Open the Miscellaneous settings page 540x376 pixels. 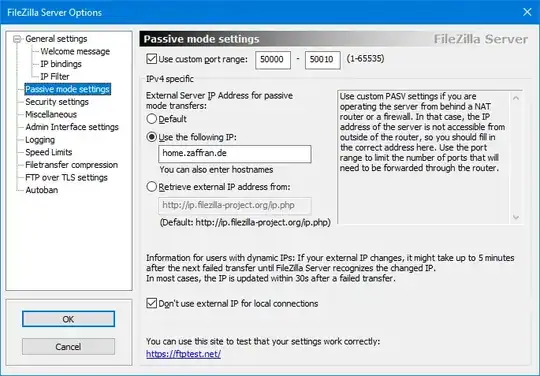point(51,114)
